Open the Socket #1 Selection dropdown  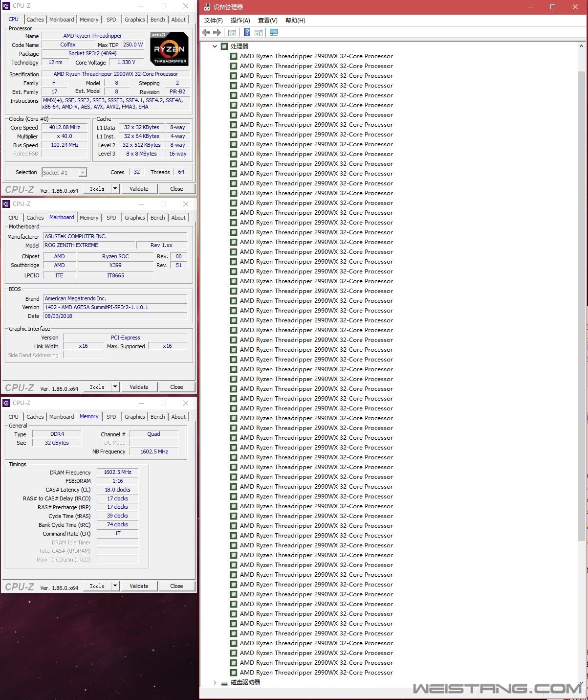[83, 173]
